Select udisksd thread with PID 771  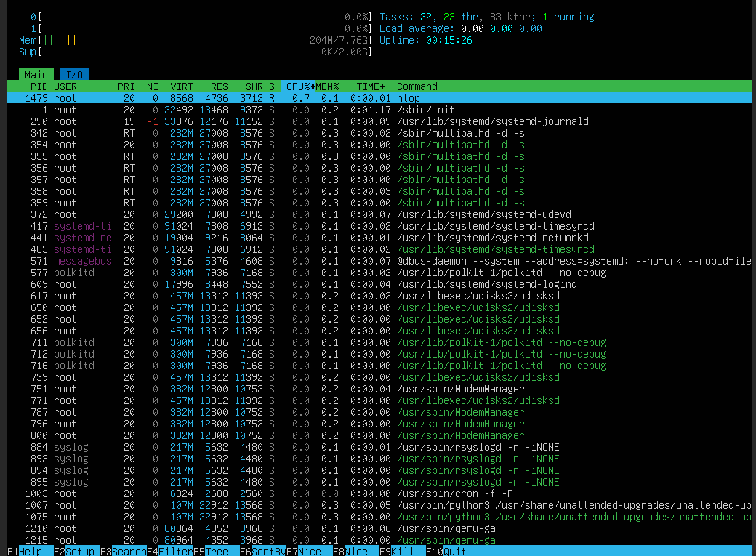pyautogui.click(x=379, y=400)
